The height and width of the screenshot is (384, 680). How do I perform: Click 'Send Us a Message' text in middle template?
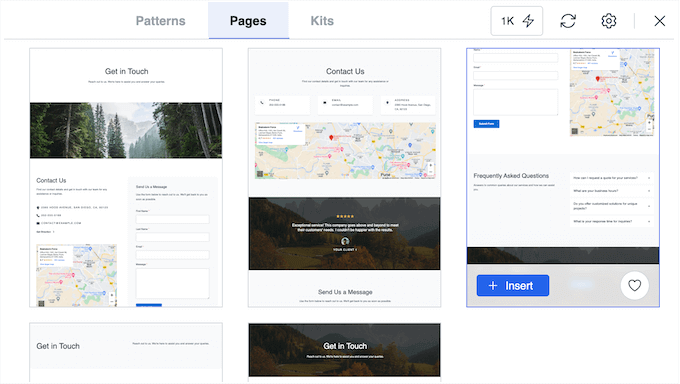click(345, 292)
